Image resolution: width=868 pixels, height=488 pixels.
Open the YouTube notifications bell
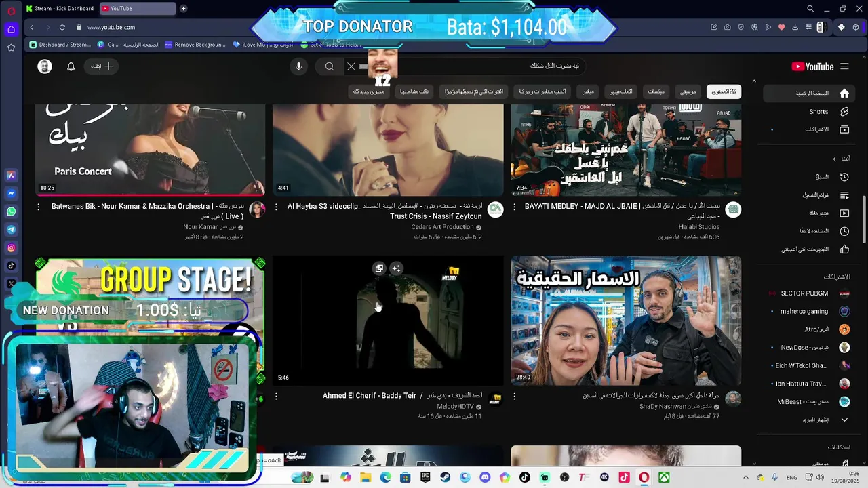tap(71, 66)
